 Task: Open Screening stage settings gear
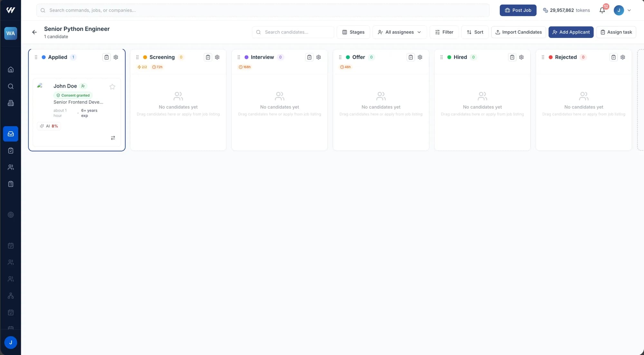[217, 57]
